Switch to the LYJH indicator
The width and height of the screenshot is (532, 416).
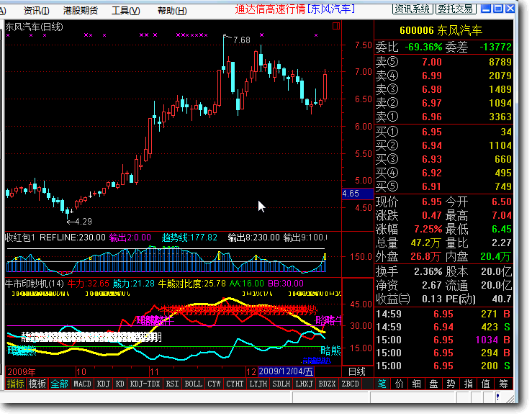coord(258,384)
